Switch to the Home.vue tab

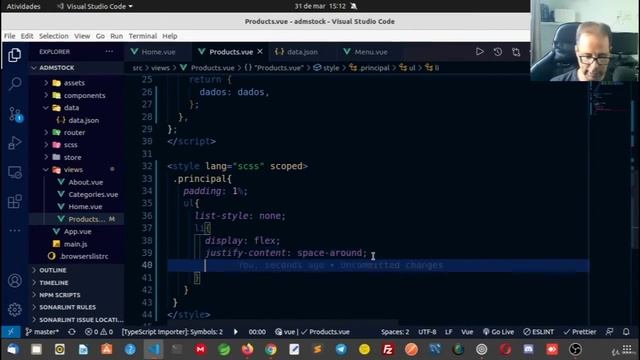point(158,52)
